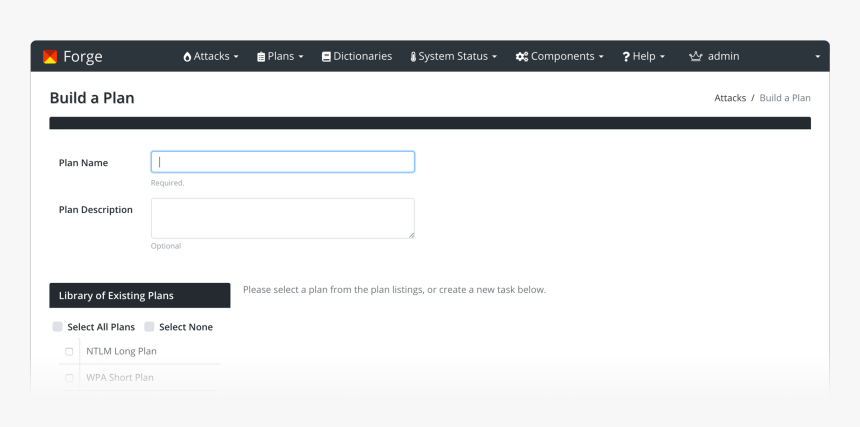Click the crown icon beside admin
The width and height of the screenshot is (860, 427).
tap(695, 56)
